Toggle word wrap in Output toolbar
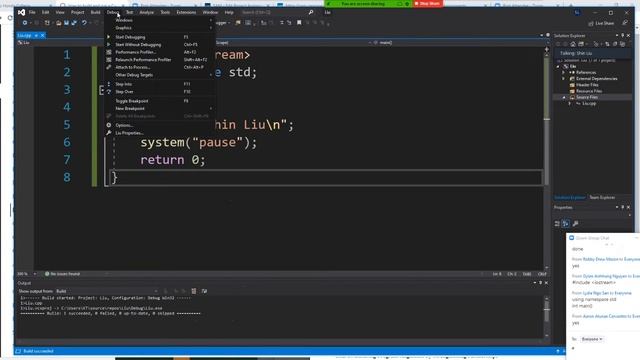The image size is (640, 360). tap(204, 291)
